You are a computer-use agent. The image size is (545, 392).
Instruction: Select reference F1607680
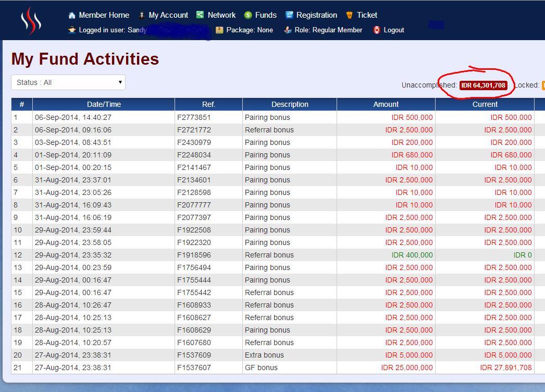(x=194, y=343)
